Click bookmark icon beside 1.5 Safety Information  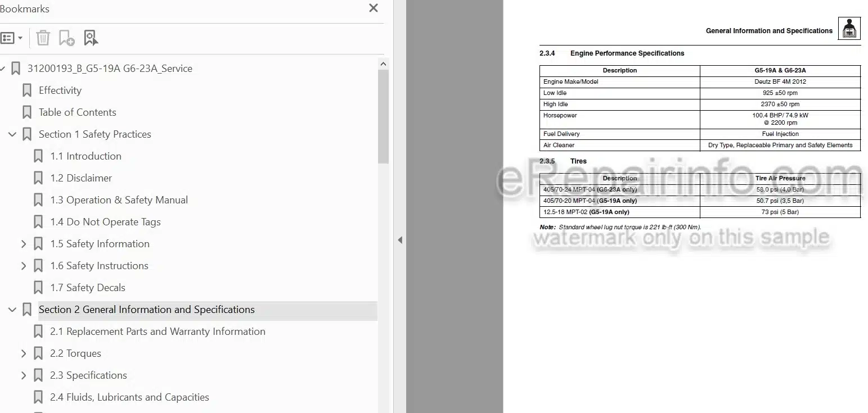coord(38,244)
